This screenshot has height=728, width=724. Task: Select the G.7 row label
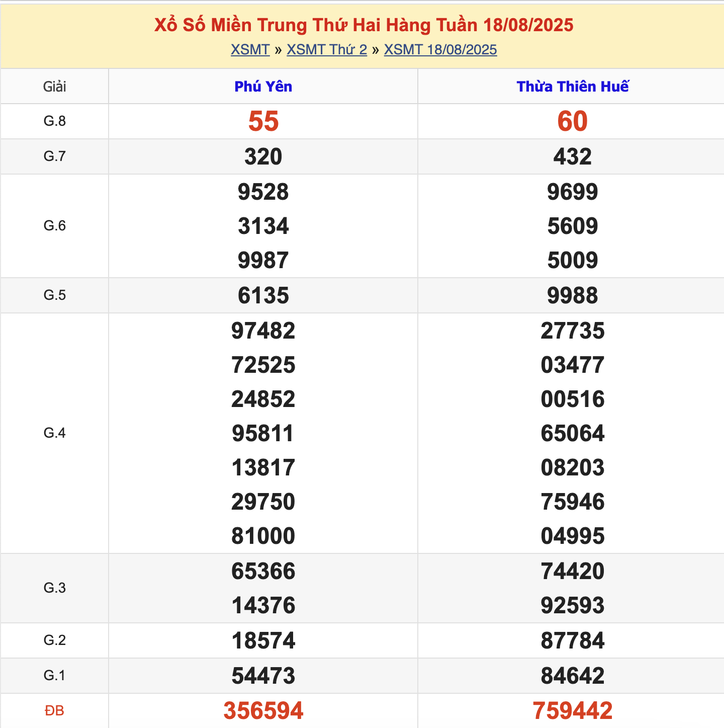coord(54,156)
